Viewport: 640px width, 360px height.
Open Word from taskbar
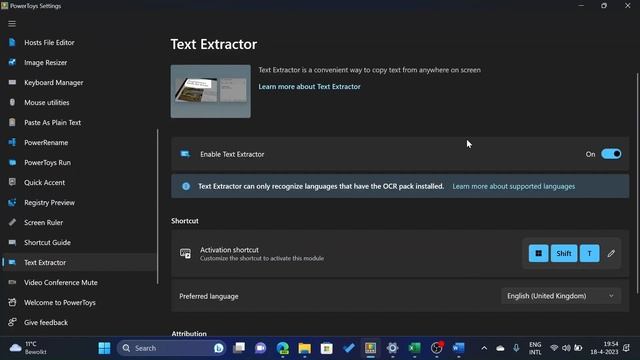[458, 348]
